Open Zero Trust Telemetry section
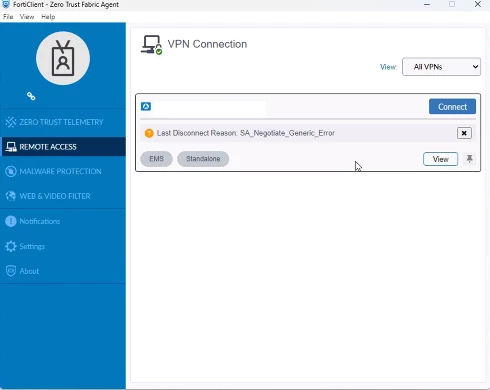 (63, 122)
